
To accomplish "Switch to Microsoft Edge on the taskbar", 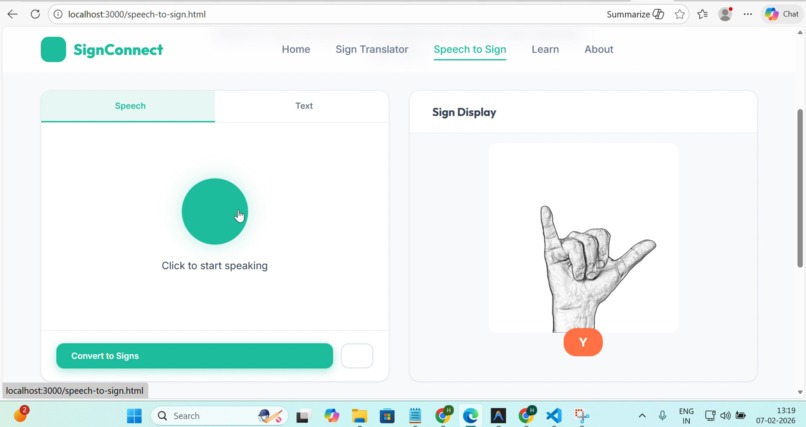I will click(470, 416).
